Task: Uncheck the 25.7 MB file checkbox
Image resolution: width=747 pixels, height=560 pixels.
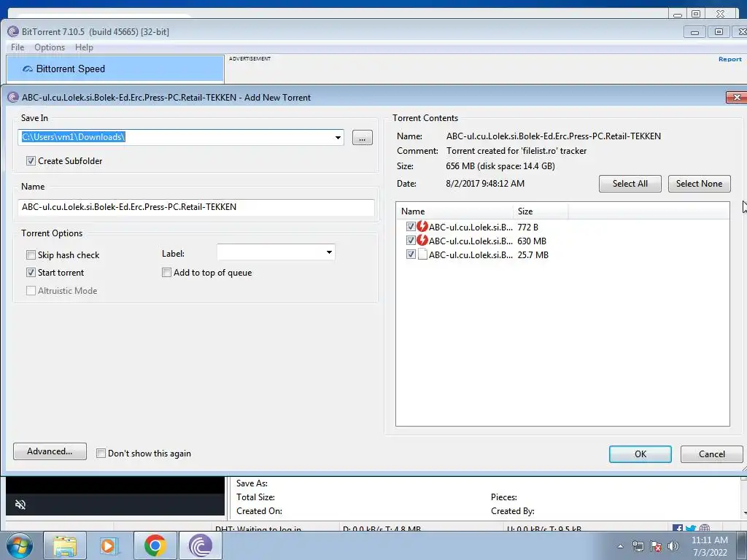Action: (x=411, y=254)
